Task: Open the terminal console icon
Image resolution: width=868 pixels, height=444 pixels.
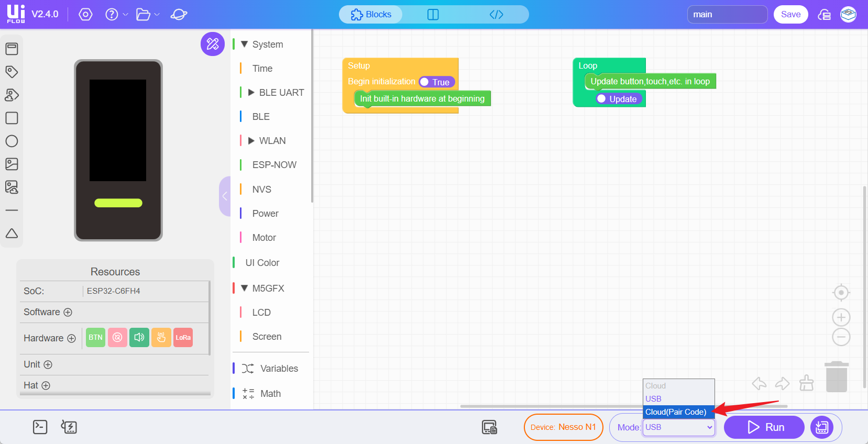Action: [x=40, y=427]
